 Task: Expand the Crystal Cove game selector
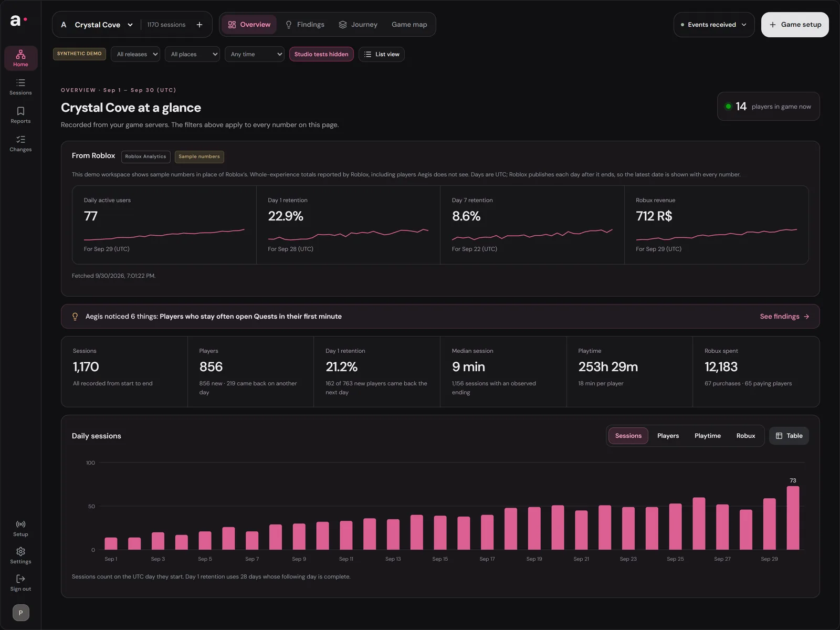click(97, 25)
